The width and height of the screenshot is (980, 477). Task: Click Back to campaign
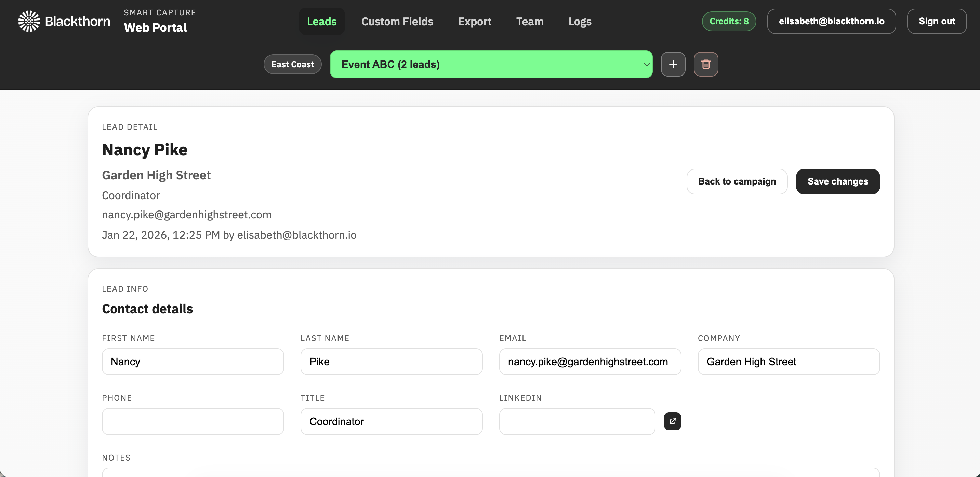[x=737, y=181]
